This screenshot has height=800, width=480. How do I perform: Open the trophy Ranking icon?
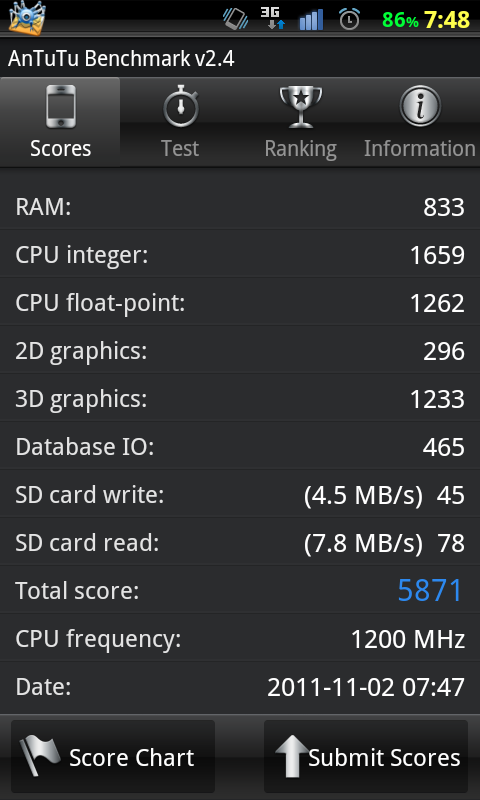pyautogui.click(x=301, y=106)
